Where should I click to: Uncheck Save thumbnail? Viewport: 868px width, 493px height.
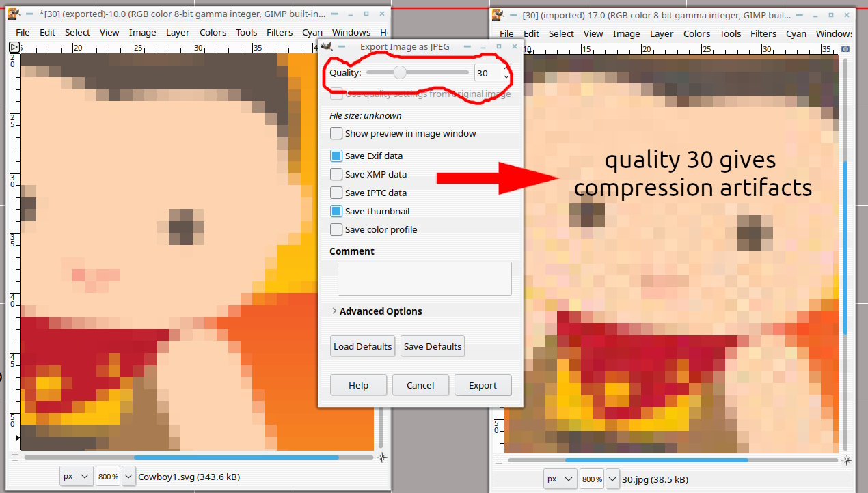click(x=336, y=211)
